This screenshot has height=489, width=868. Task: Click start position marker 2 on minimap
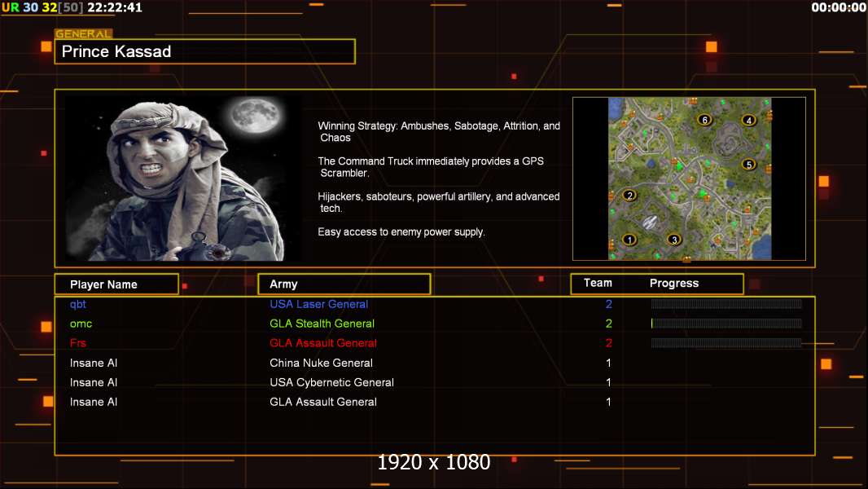coord(629,195)
